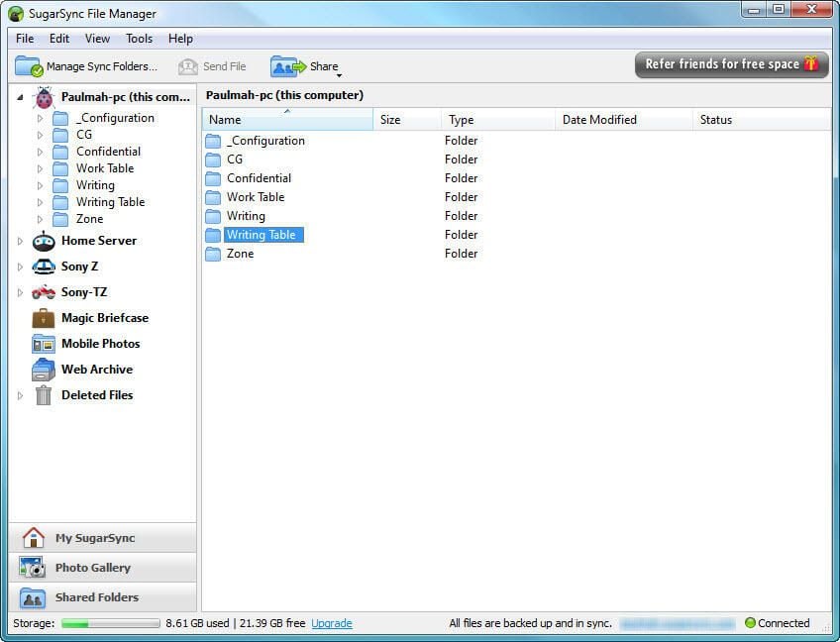Viewport: 840px width, 642px height.
Task: Click the Shared Folders people icon
Action: [x=32, y=597]
